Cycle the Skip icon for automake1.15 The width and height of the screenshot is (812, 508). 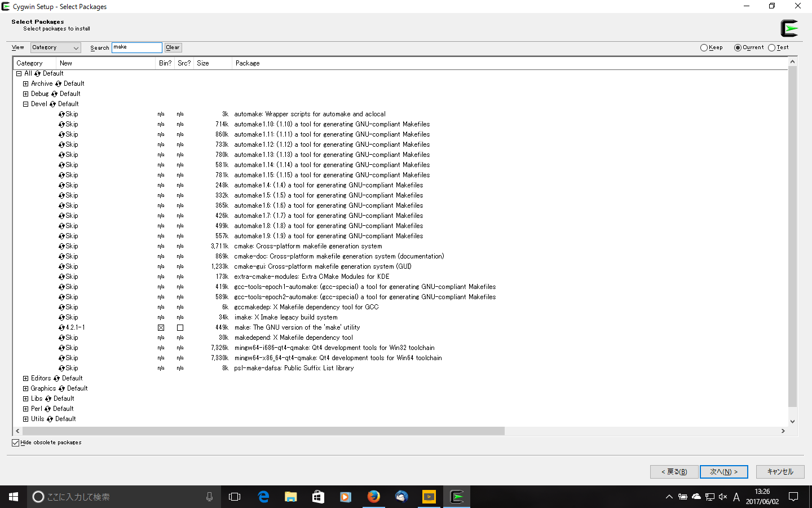[x=62, y=175]
